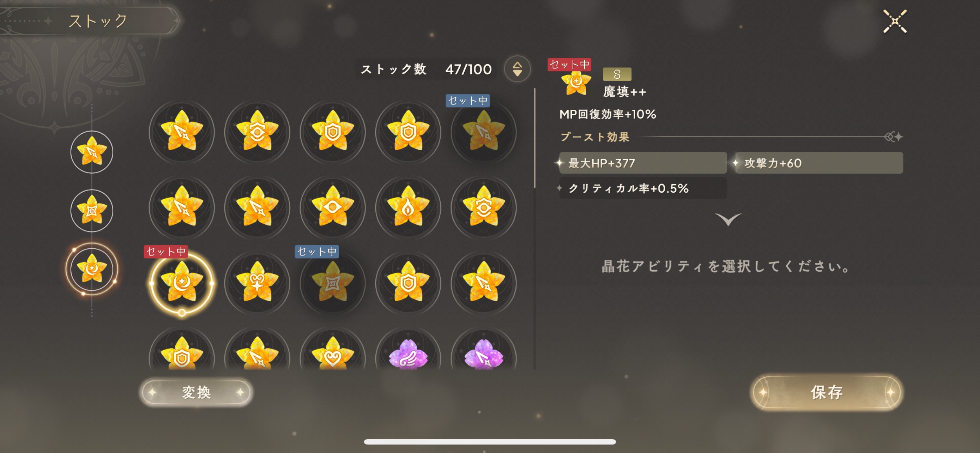Select the flame crystal flower in the grid
Viewport: 980px width, 453px height.
click(408, 207)
